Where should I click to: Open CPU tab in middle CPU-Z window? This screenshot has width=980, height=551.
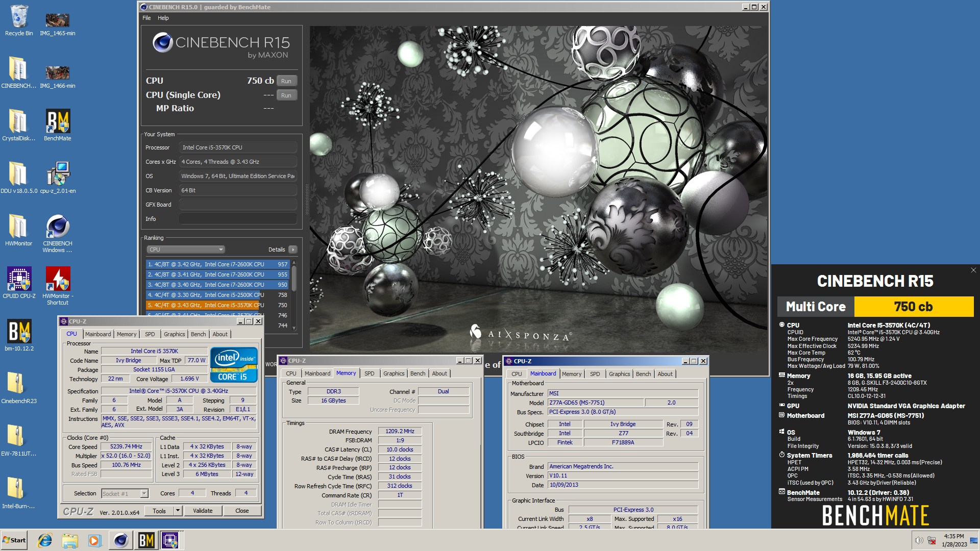point(291,373)
